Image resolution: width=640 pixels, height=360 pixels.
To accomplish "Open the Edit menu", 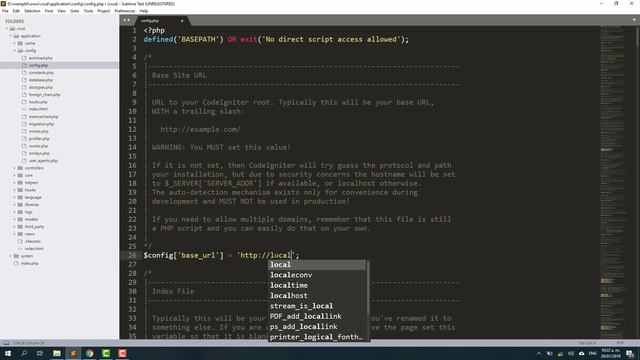I will (16, 11).
